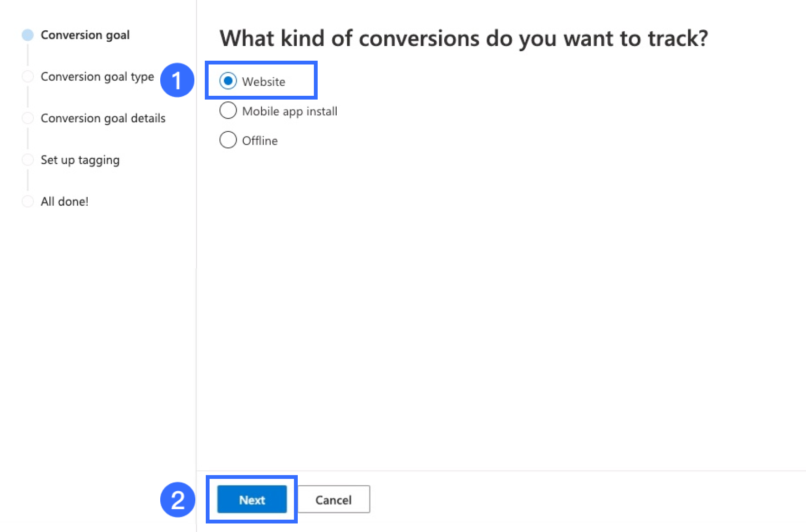Click the Mobile app install label text

click(x=290, y=111)
